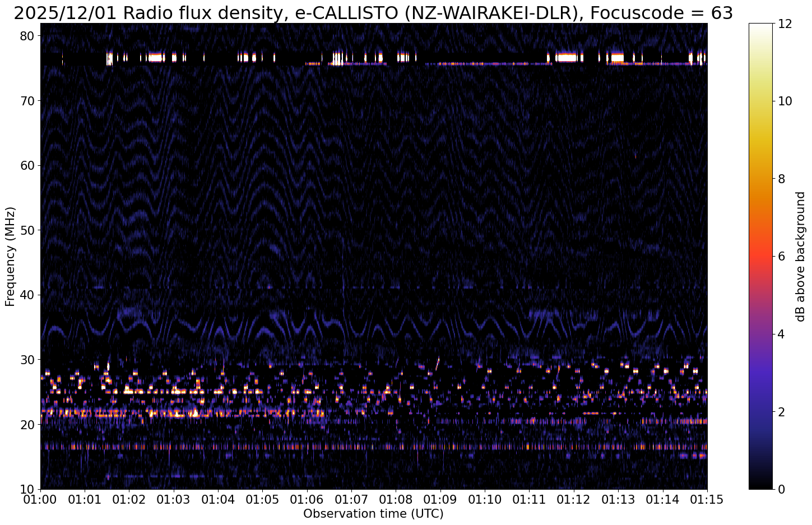Select the 50 MHz frequency tick label
Image resolution: width=812 pixels, height=525 pixels.
[x=28, y=230]
